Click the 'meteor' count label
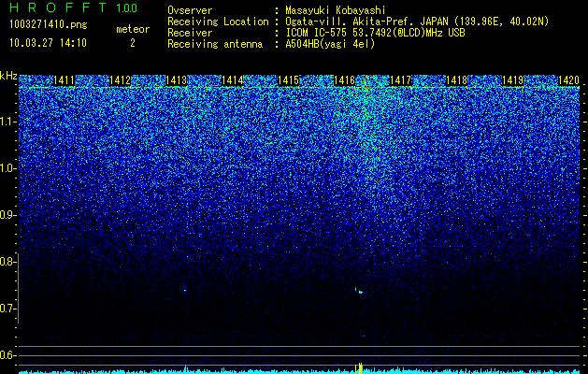 point(133,29)
